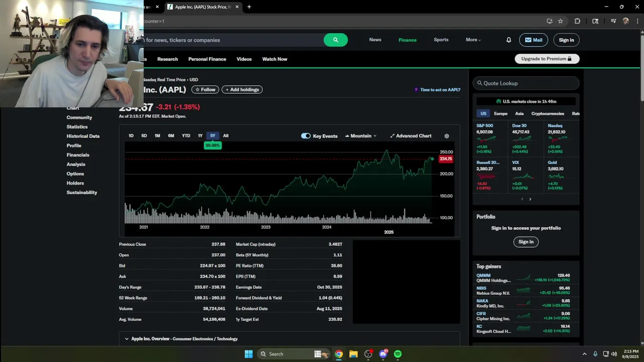The height and width of the screenshot is (362, 644).
Task: Follow AAPL with the star button
Action: tap(205, 89)
